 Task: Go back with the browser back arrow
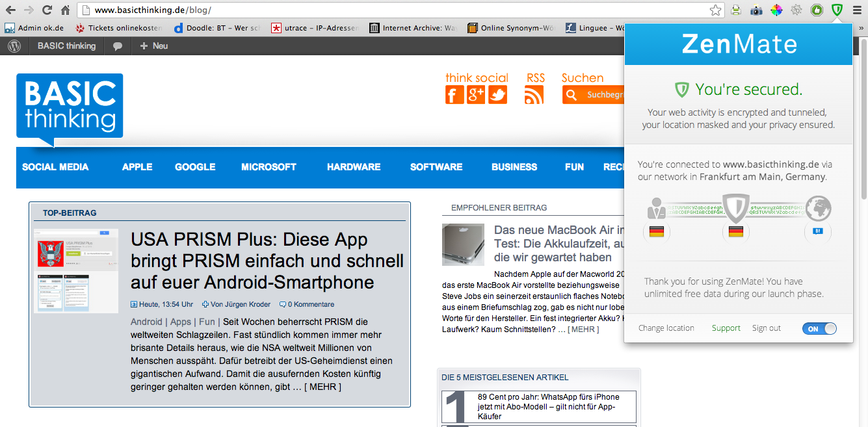(11, 10)
